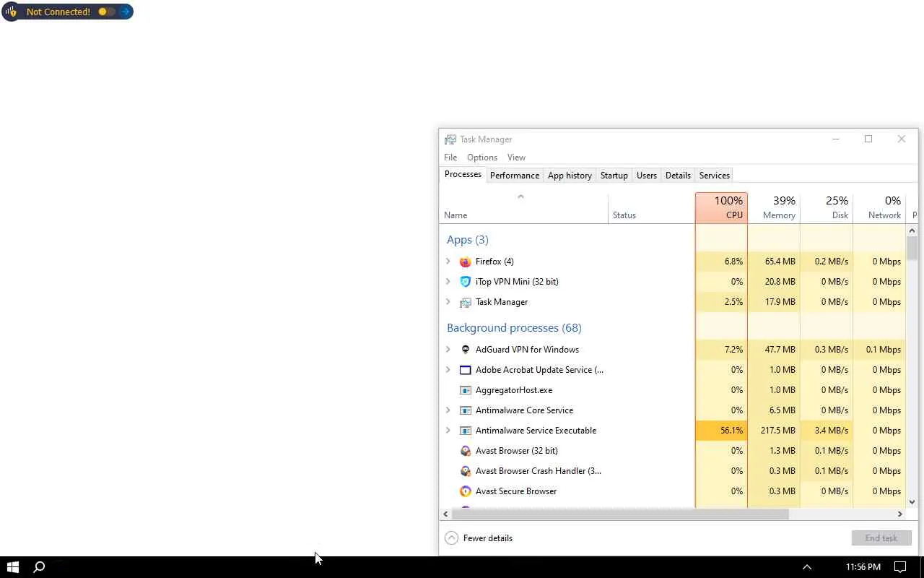
Task: Toggle the VPN connection switch
Action: coord(106,12)
